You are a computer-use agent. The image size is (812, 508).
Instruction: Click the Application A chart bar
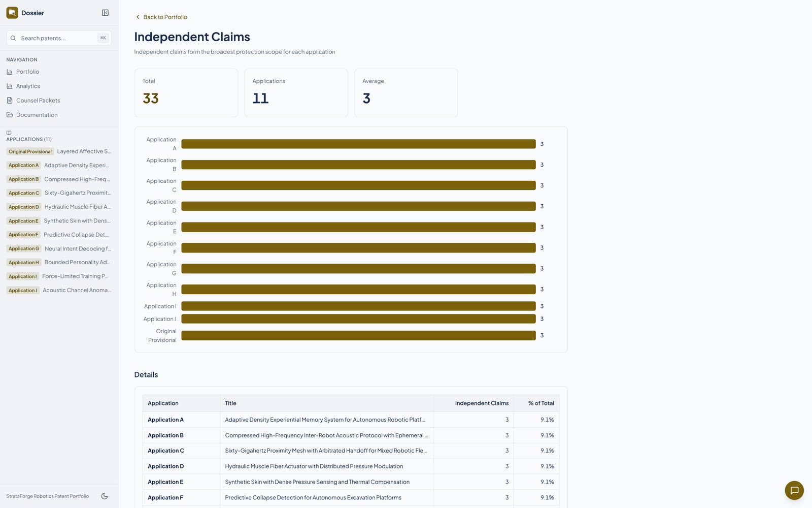(358, 144)
